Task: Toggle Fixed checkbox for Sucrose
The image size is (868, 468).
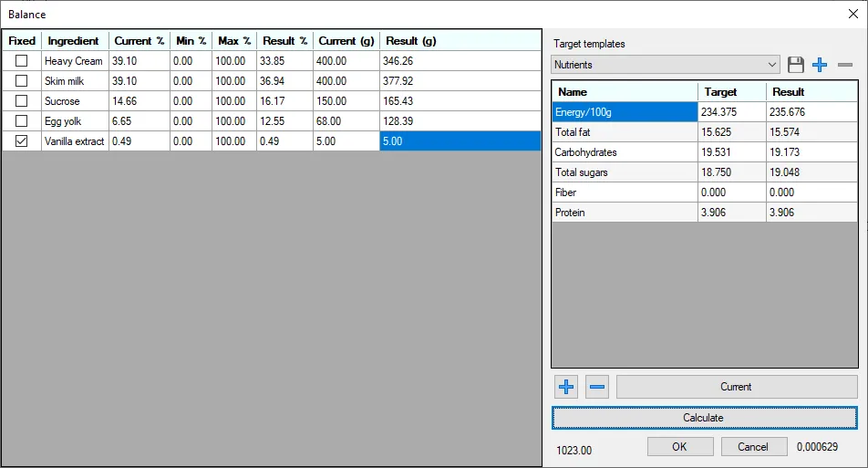Action: pos(22,100)
